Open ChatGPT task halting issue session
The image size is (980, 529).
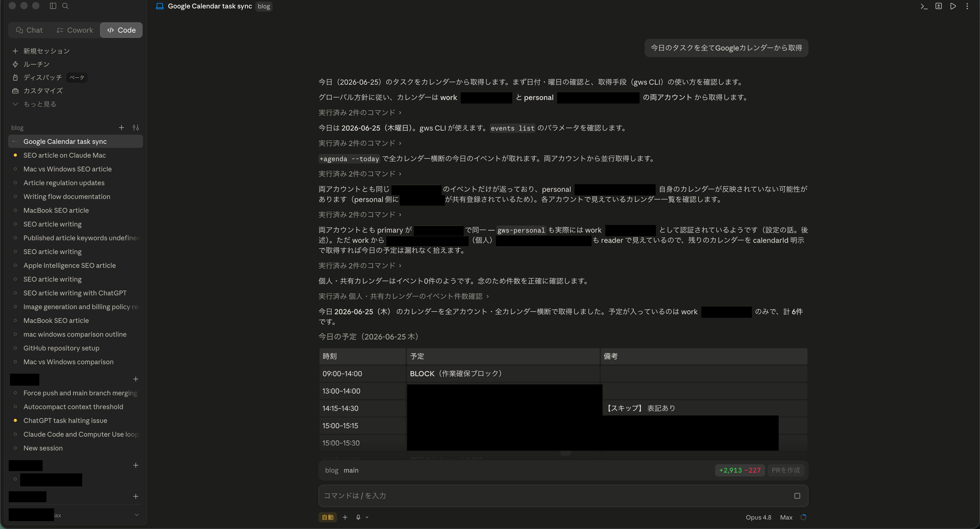click(x=76, y=421)
